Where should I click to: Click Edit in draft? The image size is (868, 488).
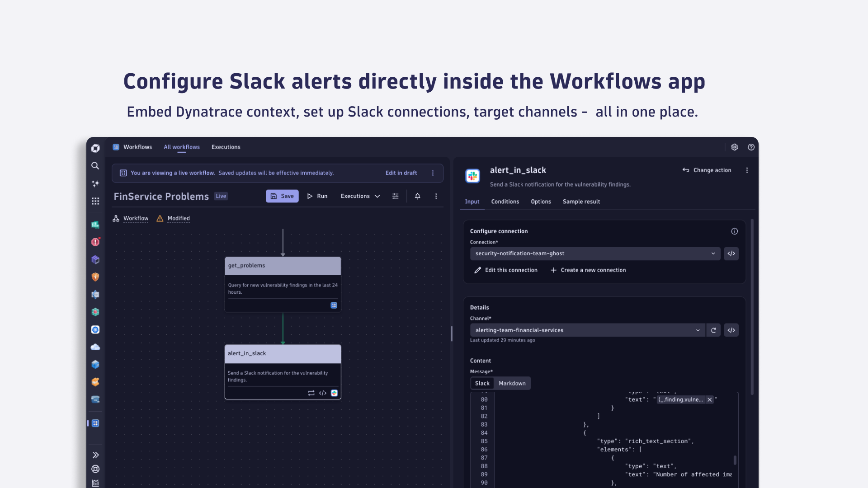click(x=401, y=173)
